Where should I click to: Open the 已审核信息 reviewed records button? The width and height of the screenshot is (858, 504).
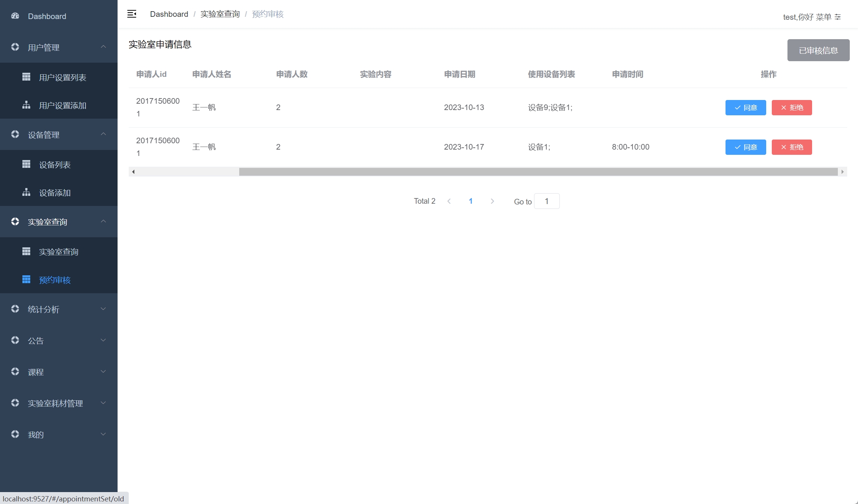click(818, 50)
